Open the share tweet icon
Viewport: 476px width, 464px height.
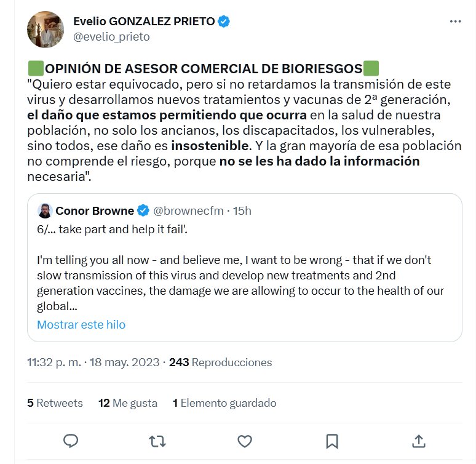(x=418, y=441)
